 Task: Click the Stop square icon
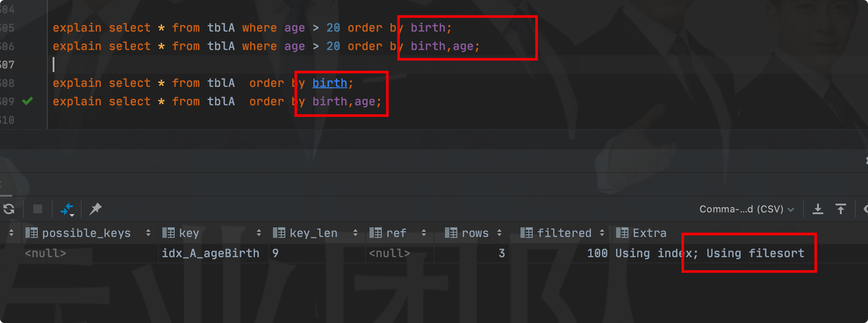click(x=38, y=209)
